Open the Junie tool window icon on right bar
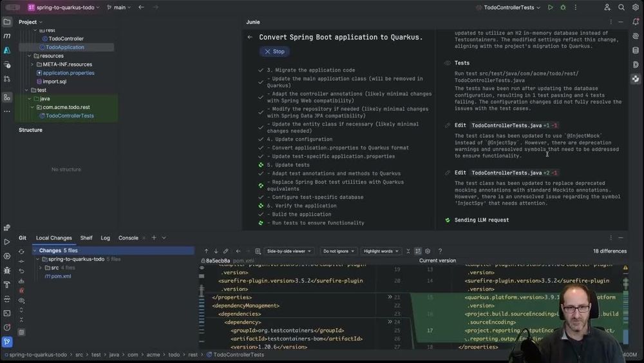The height and width of the screenshot is (363, 644). (x=636, y=79)
